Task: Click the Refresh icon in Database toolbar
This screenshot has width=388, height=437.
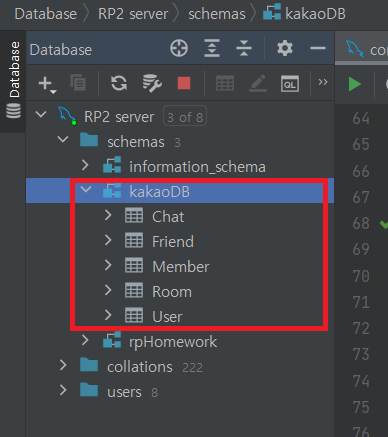Action: pos(119,83)
